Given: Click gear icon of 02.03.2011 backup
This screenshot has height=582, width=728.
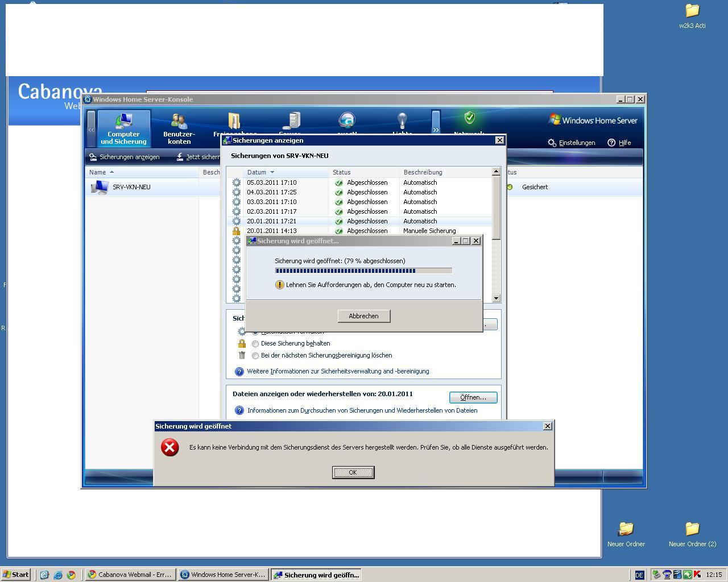Looking at the screenshot, I should point(236,211).
